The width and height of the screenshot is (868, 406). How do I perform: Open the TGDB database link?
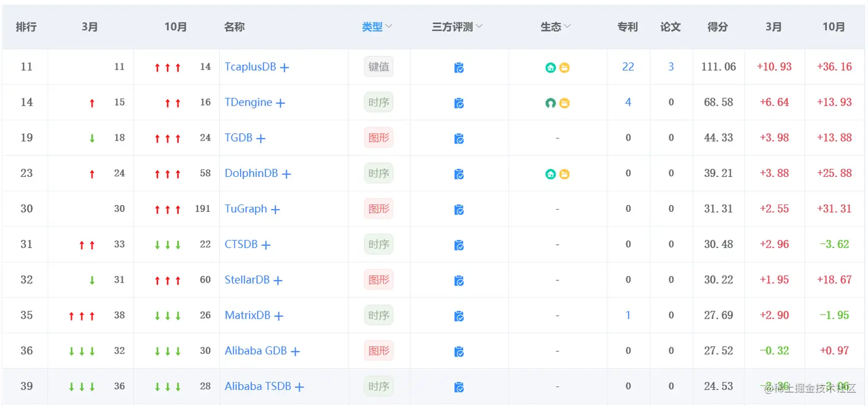pyautogui.click(x=238, y=138)
